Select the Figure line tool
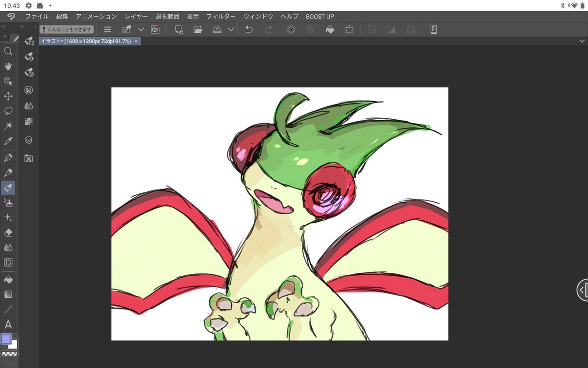Screen dimensions: 588x368 pos(8,309)
